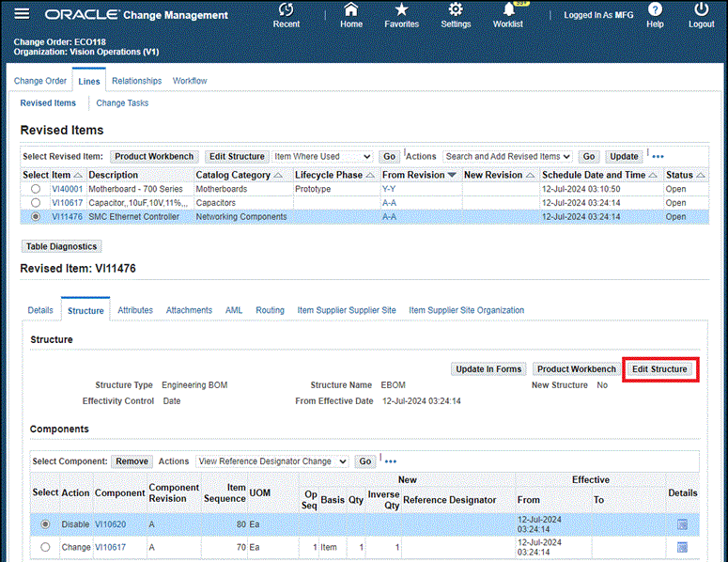
Task: Open Search and Add Revised Items dropdown
Action: (x=507, y=157)
